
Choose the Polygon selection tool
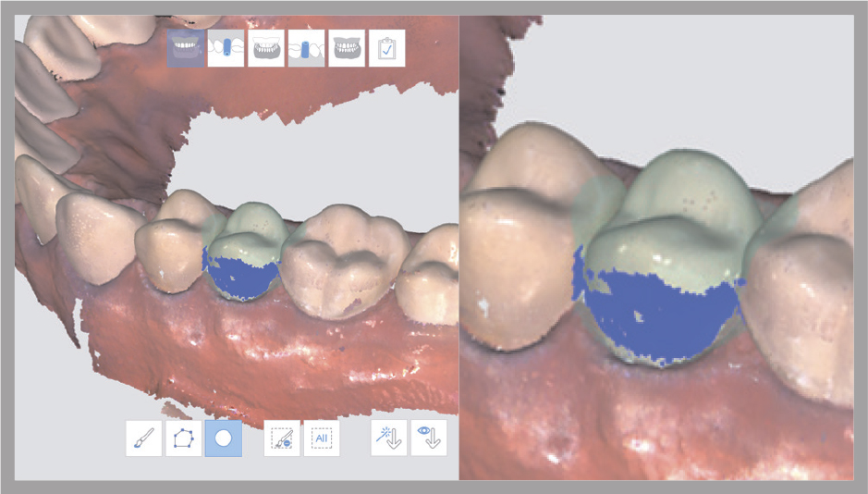tap(184, 438)
